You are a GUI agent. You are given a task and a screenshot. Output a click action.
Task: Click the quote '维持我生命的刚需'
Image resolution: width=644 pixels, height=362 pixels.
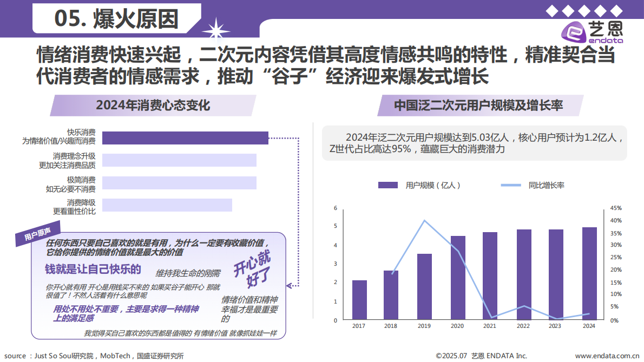[x=188, y=273]
